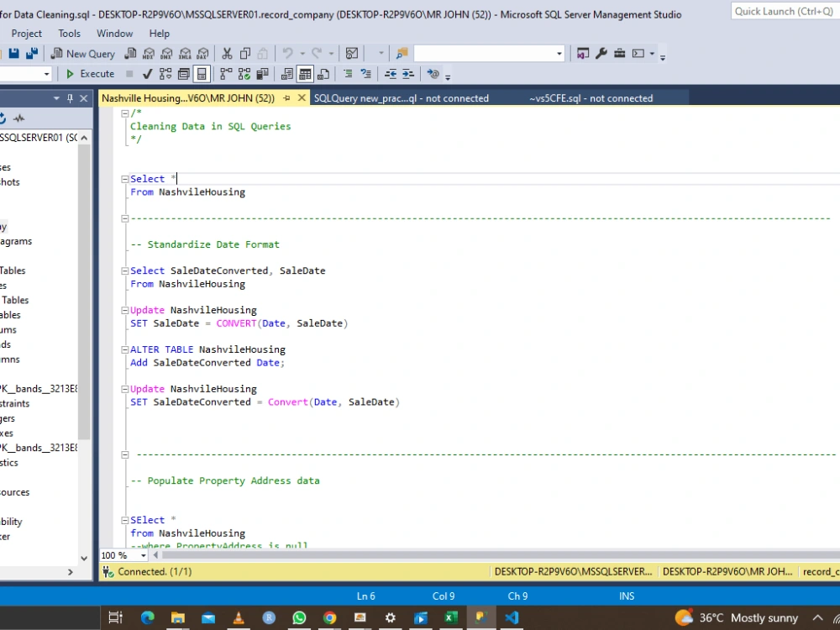
Task: Click the Decrease Indent icon
Action: (391, 74)
